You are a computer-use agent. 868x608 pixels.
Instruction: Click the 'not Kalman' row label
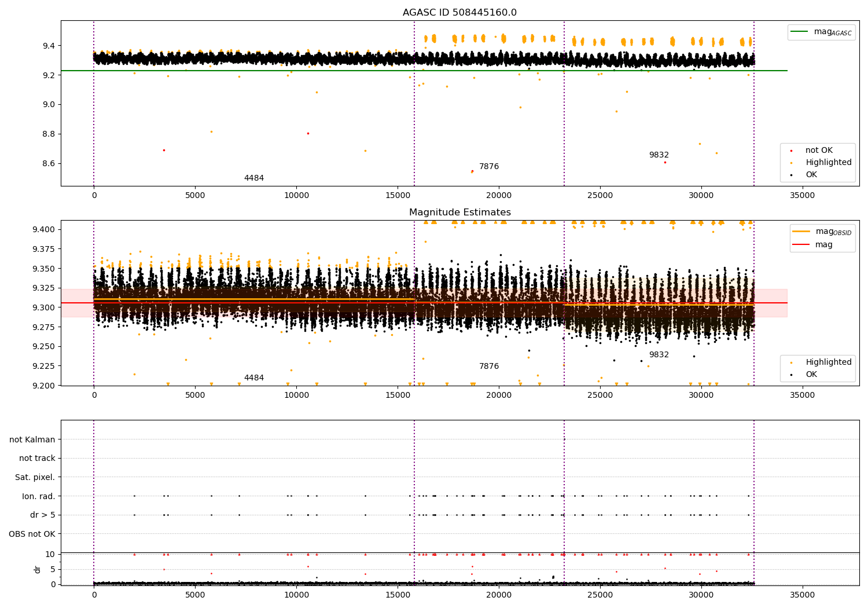point(32,440)
